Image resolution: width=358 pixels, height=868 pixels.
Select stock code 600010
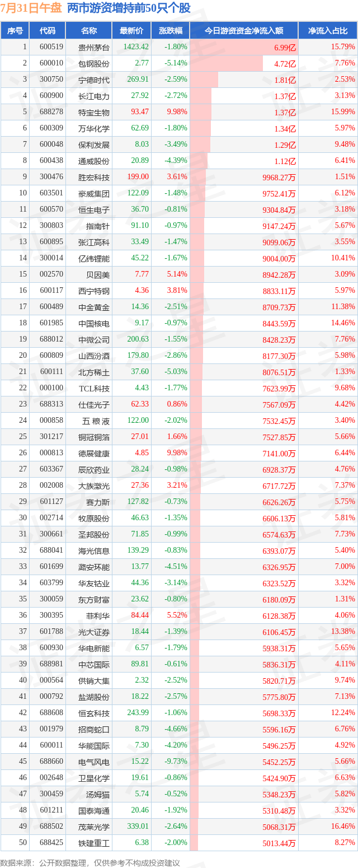pos(51,63)
